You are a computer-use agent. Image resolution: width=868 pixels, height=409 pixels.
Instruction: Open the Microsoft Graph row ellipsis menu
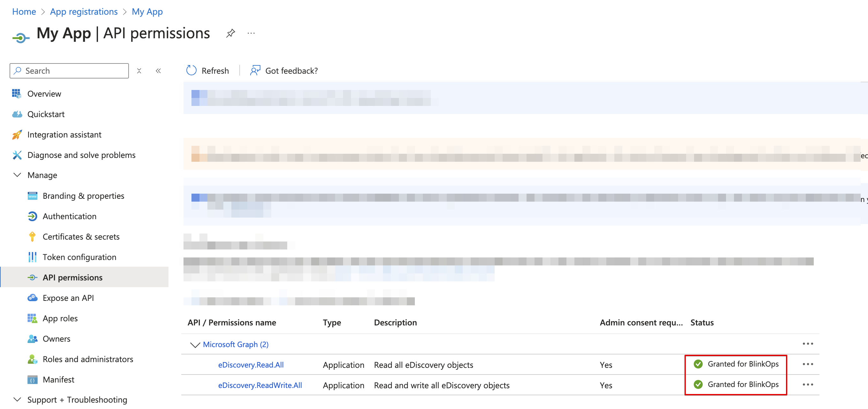[x=808, y=344]
